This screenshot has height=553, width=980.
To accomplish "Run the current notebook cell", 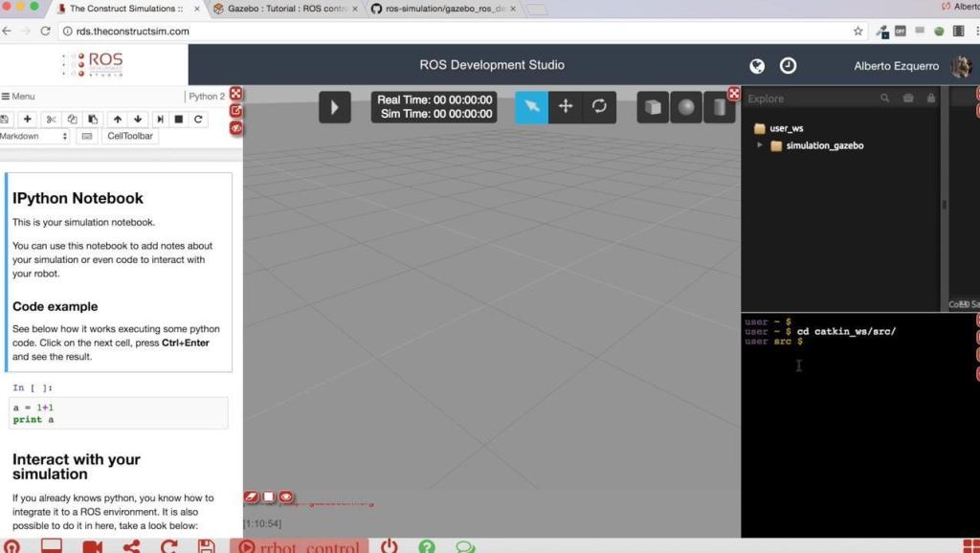I will coord(160,119).
